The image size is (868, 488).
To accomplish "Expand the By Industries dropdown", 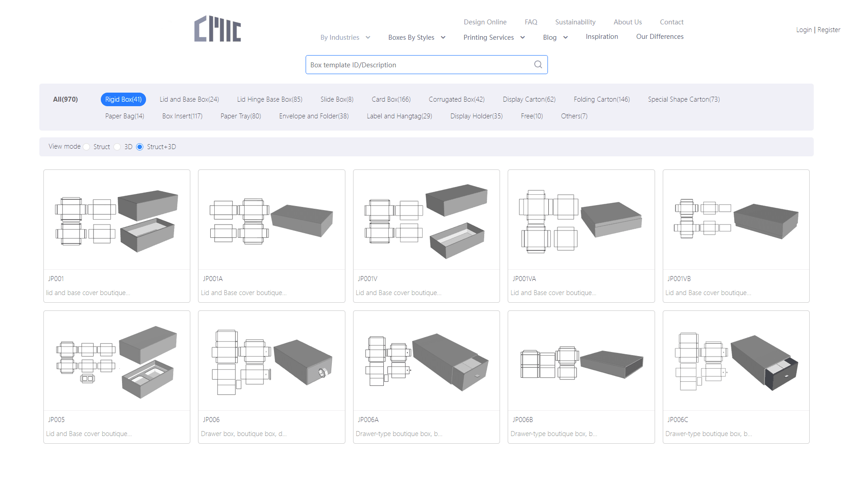I will pos(345,38).
